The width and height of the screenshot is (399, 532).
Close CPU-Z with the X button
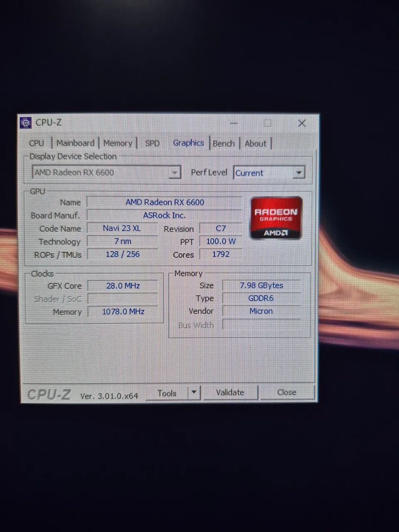tap(302, 123)
